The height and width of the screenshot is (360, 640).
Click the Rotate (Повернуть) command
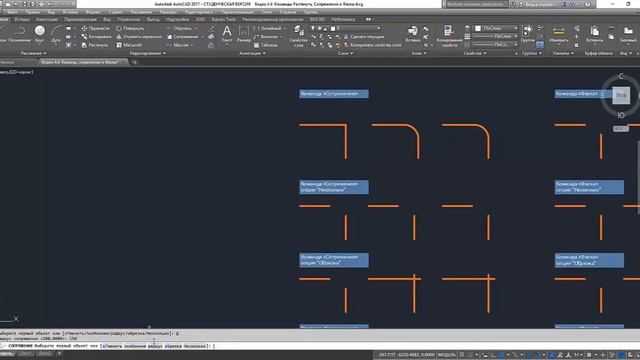pos(130,29)
